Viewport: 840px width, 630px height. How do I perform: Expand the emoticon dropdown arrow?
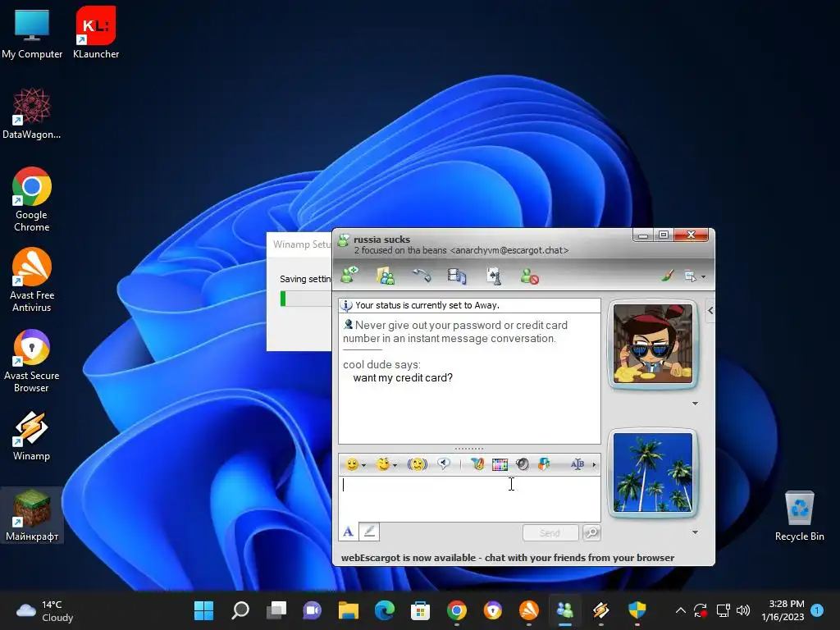363,465
